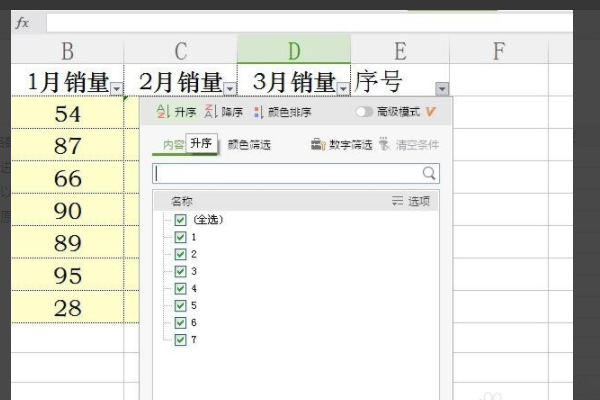The image size is (600, 400).
Task: Open 颜色排序 color sort option
Action: (x=282, y=112)
